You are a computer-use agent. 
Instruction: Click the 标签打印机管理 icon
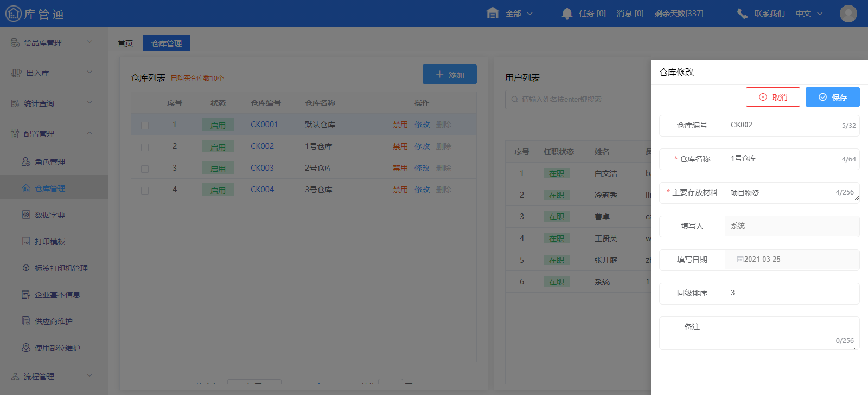26,268
